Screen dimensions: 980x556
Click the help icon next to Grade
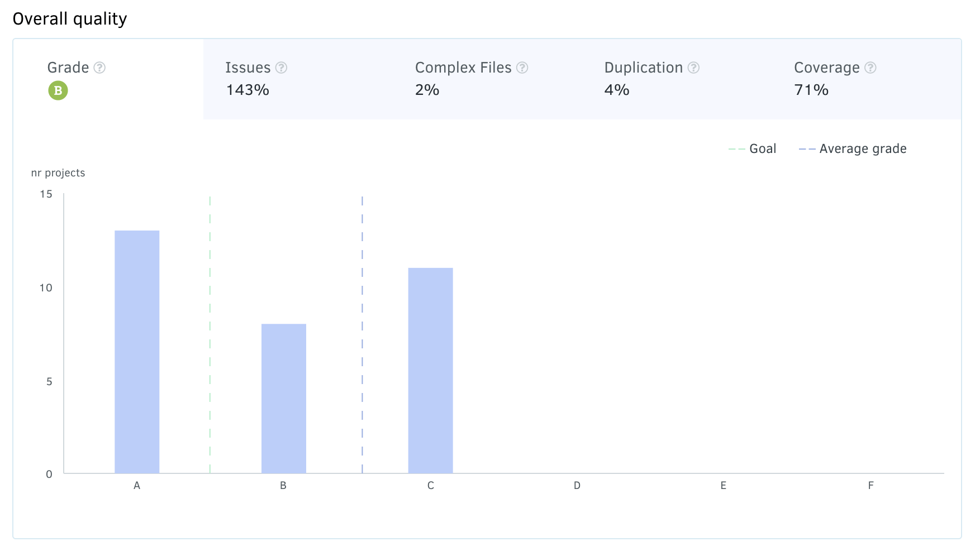coord(99,68)
